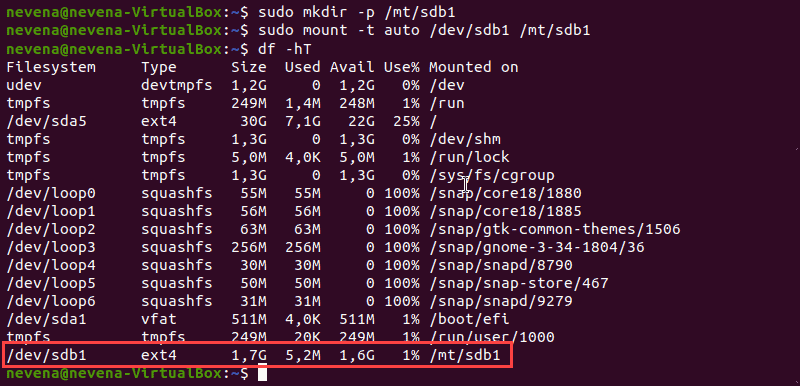Click the 'Type' column header
Image resolution: width=800 pixels, height=386 pixels.
(159, 67)
